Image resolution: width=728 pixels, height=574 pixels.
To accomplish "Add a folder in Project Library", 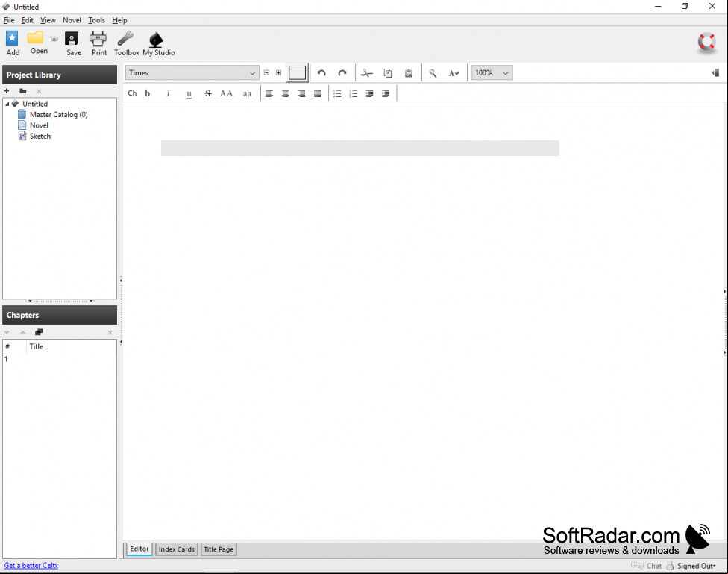I will pyautogui.click(x=22, y=91).
